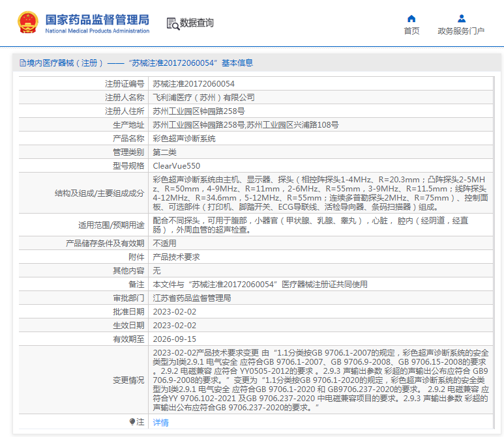The image size is (504, 437).
Task: Click the 生效日期 value 2023-02-02
Action: pos(175,325)
